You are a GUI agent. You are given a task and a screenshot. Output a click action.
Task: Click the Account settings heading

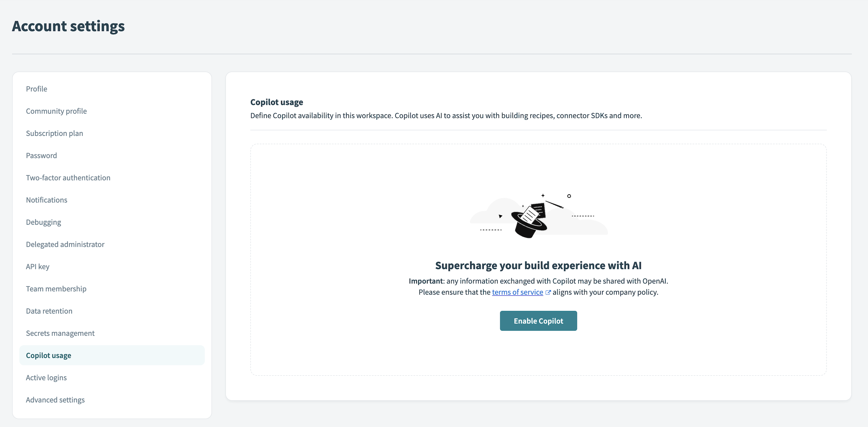(x=68, y=26)
